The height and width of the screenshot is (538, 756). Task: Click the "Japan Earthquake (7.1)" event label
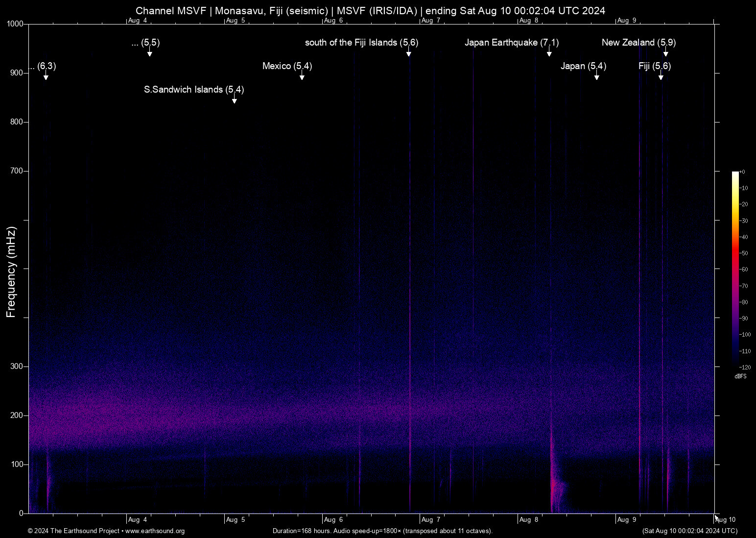tap(512, 43)
